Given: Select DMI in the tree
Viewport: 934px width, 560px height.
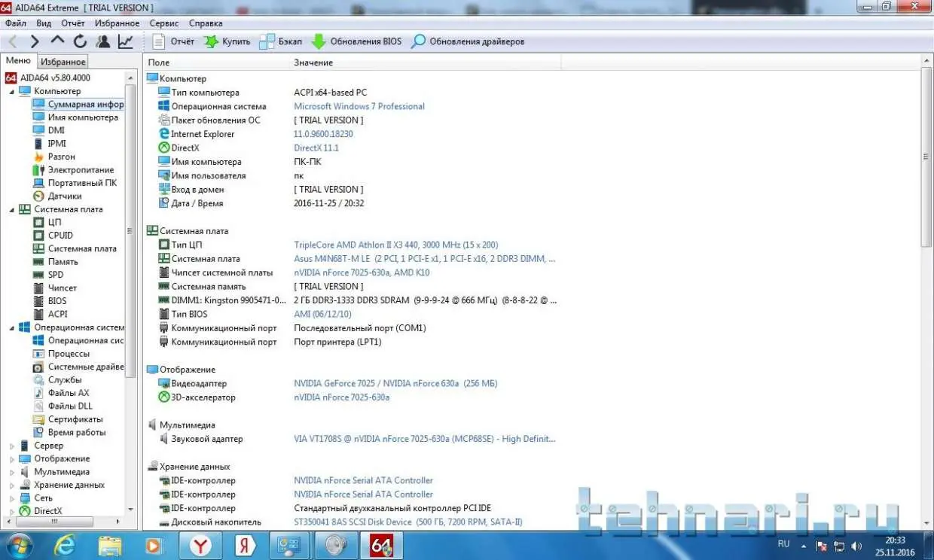Looking at the screenshot, I should tap(49, 130).
